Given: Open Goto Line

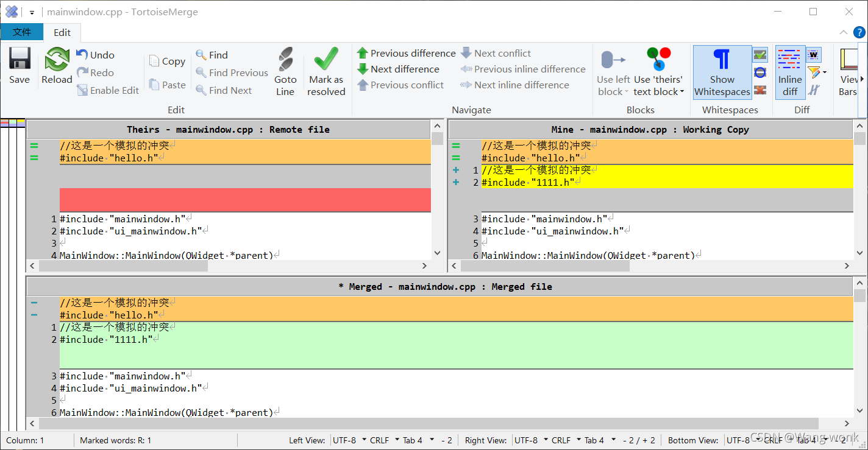Looking at the screenshot, I should (x=285, y=71).
